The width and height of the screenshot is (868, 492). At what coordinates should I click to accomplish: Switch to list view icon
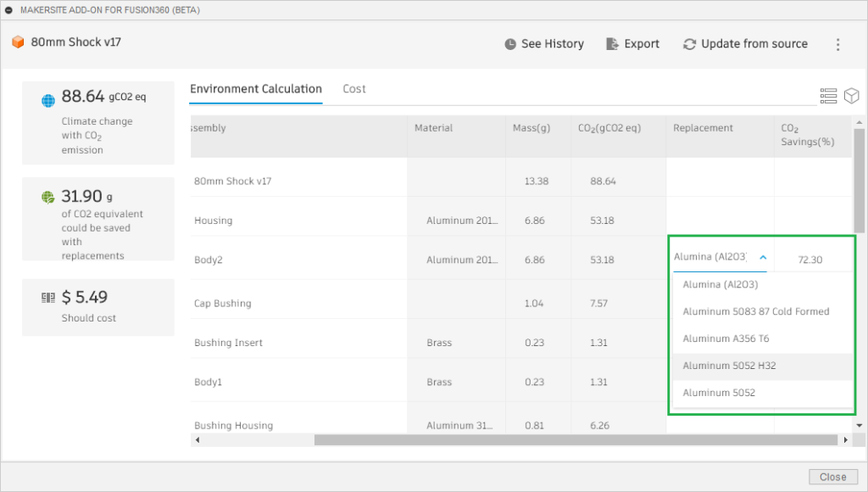pyautogui.click(x=828, y=96)
